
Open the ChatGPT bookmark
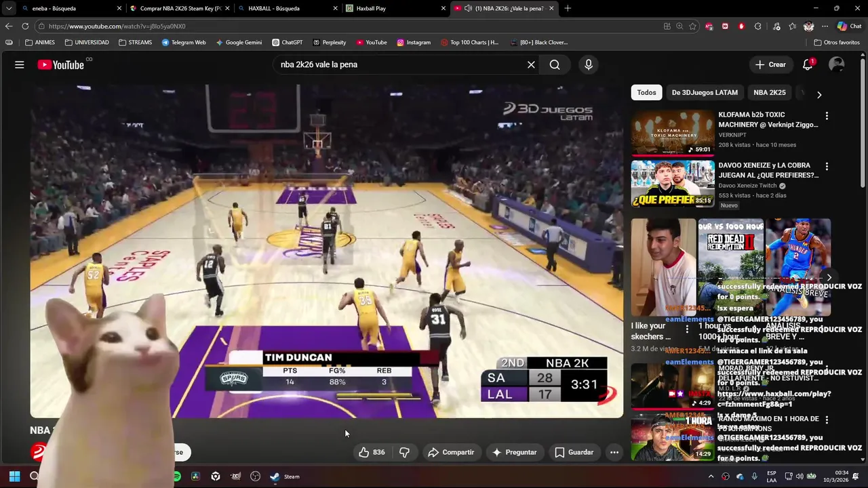[x=288, y=42]
